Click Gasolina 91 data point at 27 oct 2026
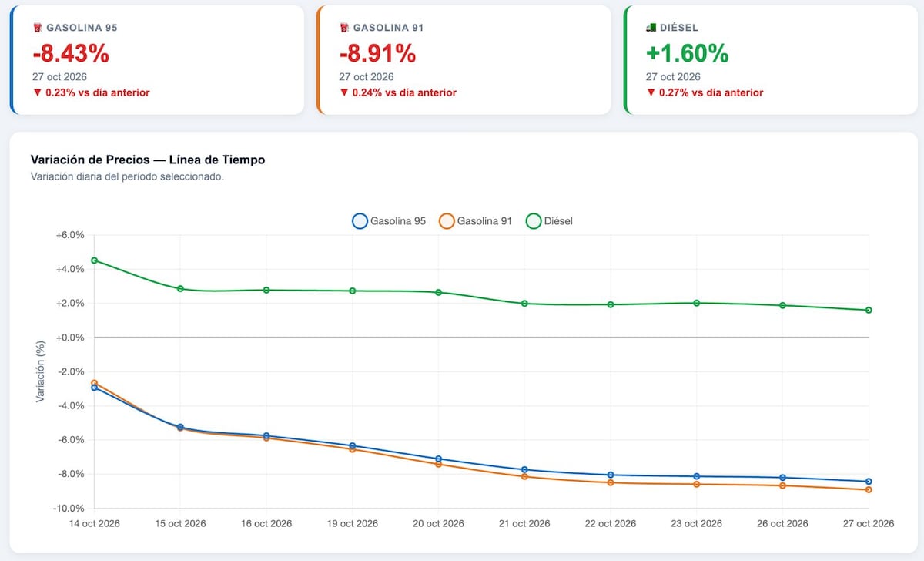924x561 pixels. (869, 489)
